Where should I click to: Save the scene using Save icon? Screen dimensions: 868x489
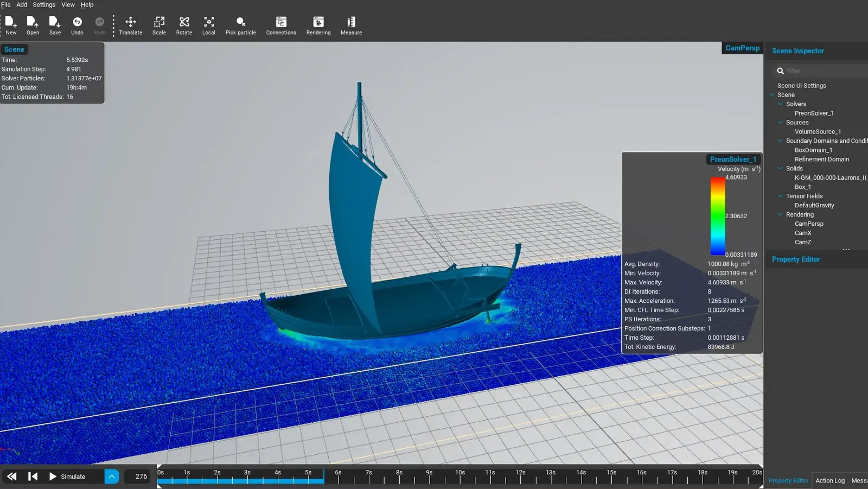55,22
